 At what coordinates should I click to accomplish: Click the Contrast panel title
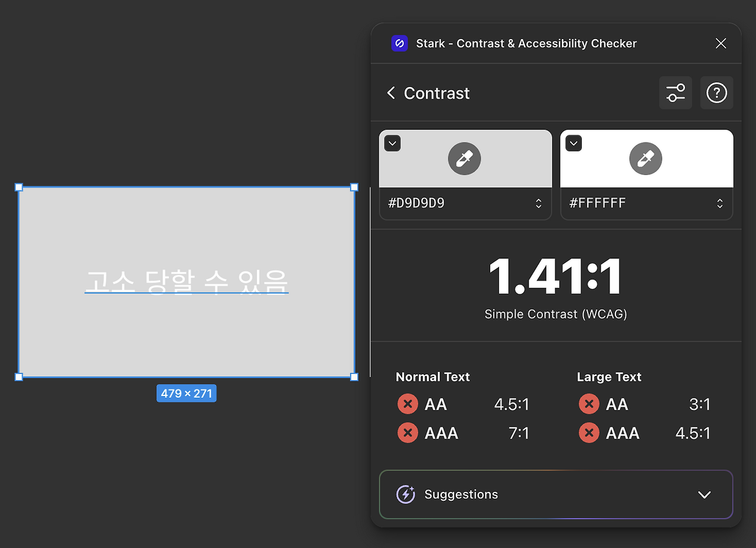[437, 93]
